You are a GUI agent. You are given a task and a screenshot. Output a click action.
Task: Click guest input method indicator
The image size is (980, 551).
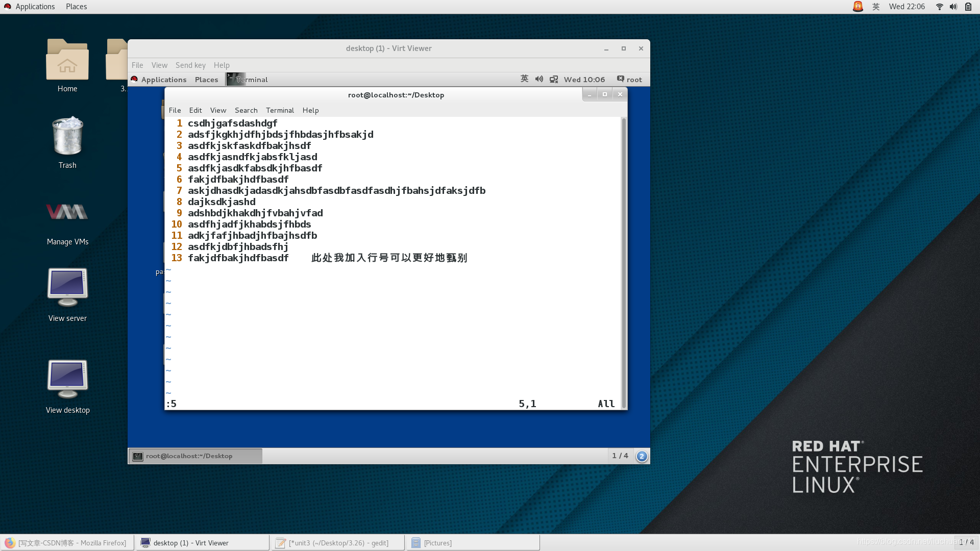point(524,79)
